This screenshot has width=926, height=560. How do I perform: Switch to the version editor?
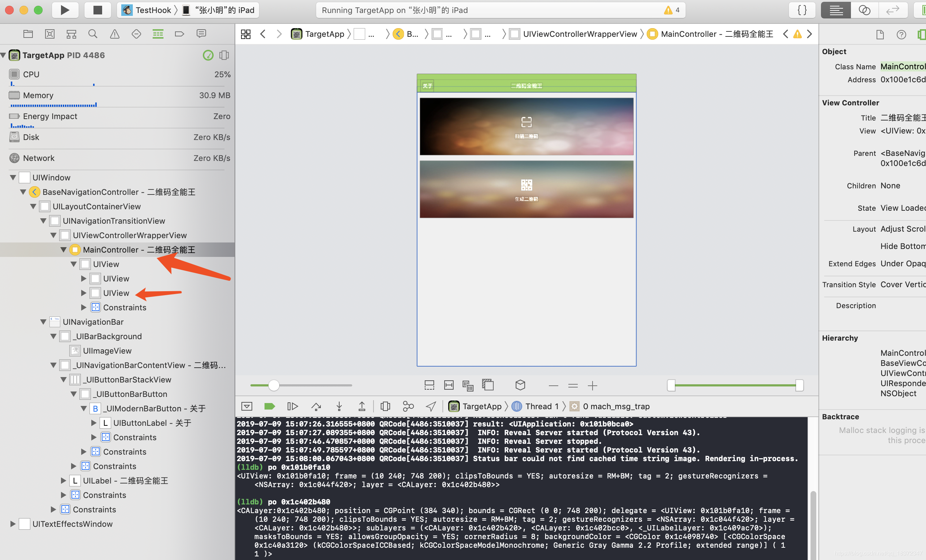pos(893,10)
